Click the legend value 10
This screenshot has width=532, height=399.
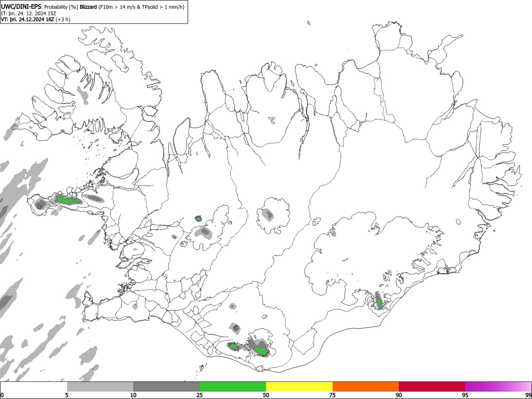coord(133,395)
